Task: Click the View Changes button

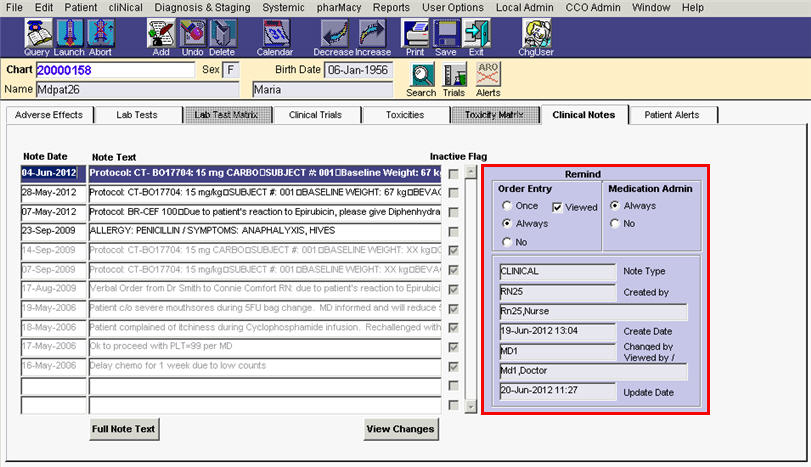Action: 400,429
